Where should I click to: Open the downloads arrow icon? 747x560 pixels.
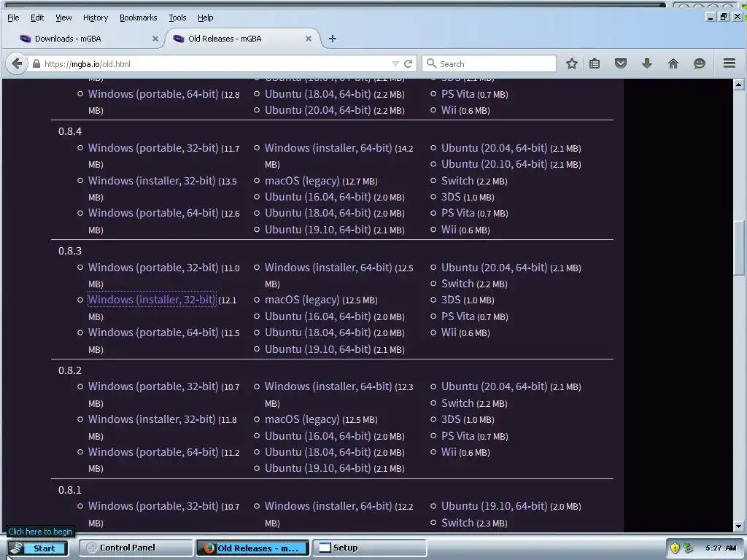646,63
